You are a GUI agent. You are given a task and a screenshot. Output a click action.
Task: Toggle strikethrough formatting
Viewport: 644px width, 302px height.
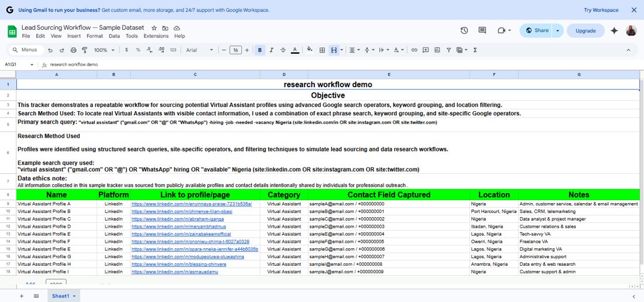283,50
